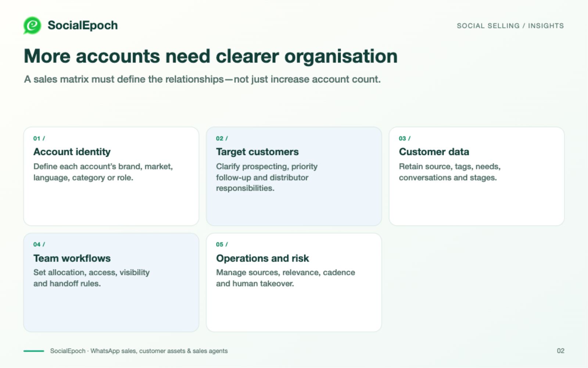Select the "Account identity" card title
588x368 pixels.
tap(72, 152)
